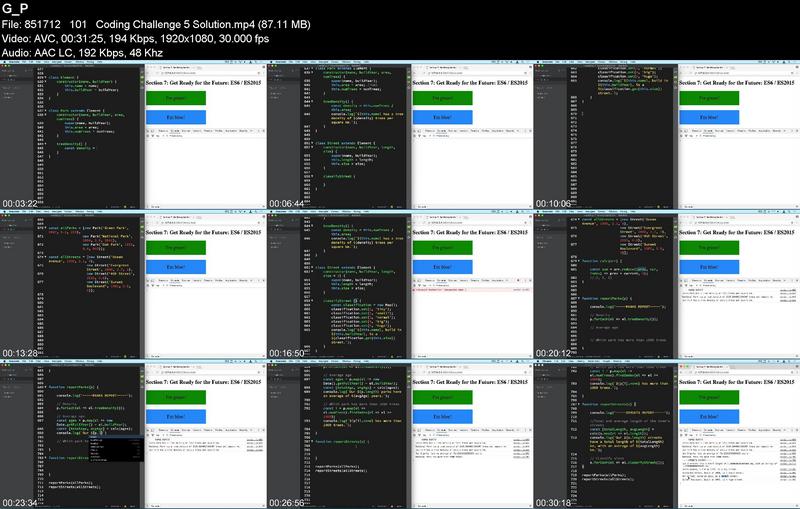800x509 pixels.
Task: Click the green button in the 00:03:22 frame
Action: [x=176, y=98]
